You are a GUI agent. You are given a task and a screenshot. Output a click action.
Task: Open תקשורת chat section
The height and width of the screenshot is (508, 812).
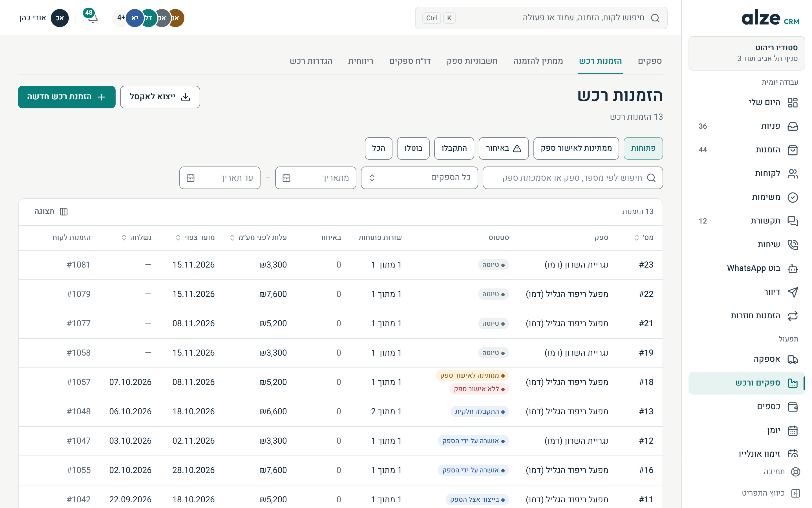pos(747,221)
